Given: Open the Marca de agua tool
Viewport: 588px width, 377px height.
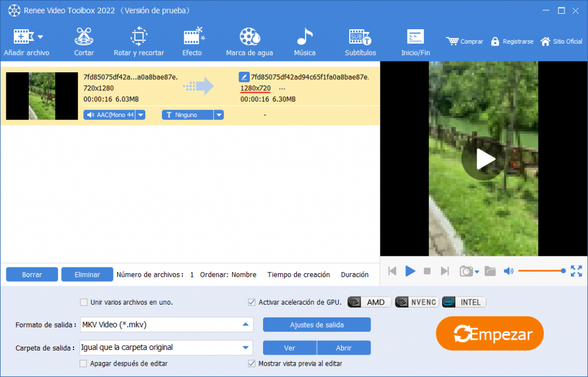Looking at the screenshot, I should click(x=249, y=42).
